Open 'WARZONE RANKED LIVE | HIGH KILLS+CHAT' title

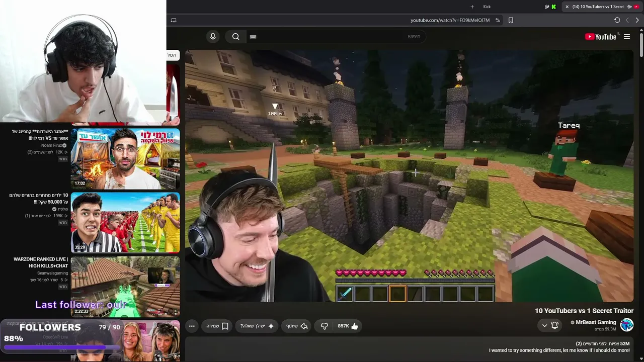click(41, 262)
